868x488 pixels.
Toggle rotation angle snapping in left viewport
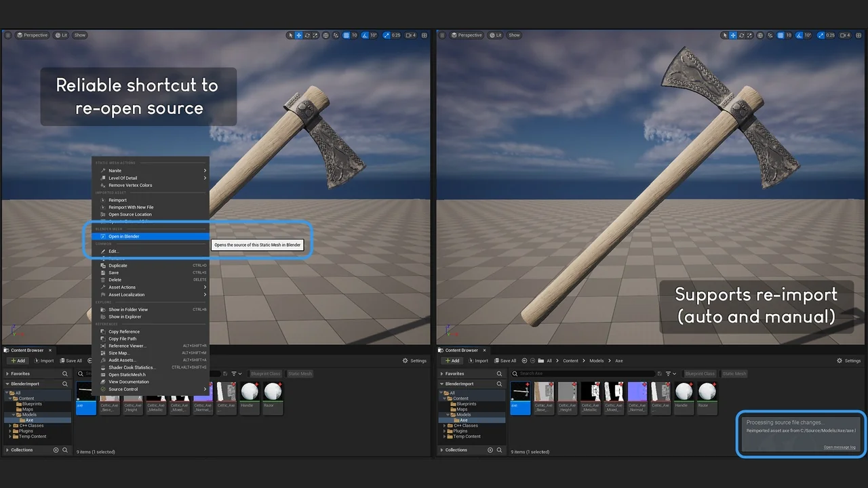[364, 35]
